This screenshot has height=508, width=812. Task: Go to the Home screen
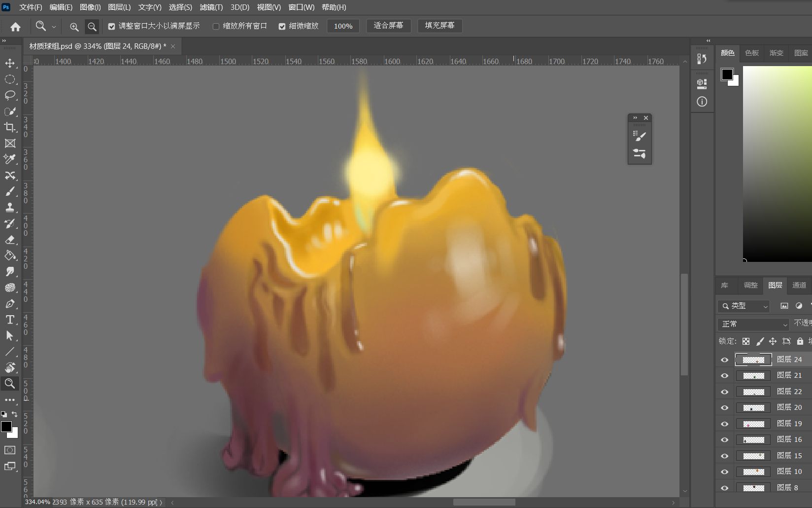tap(16, 27)
